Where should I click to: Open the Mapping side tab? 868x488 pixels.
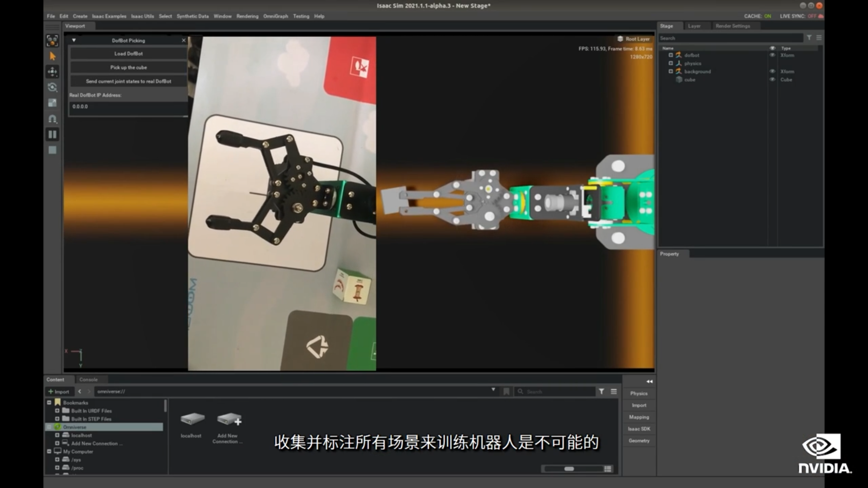tap(639, 417)
